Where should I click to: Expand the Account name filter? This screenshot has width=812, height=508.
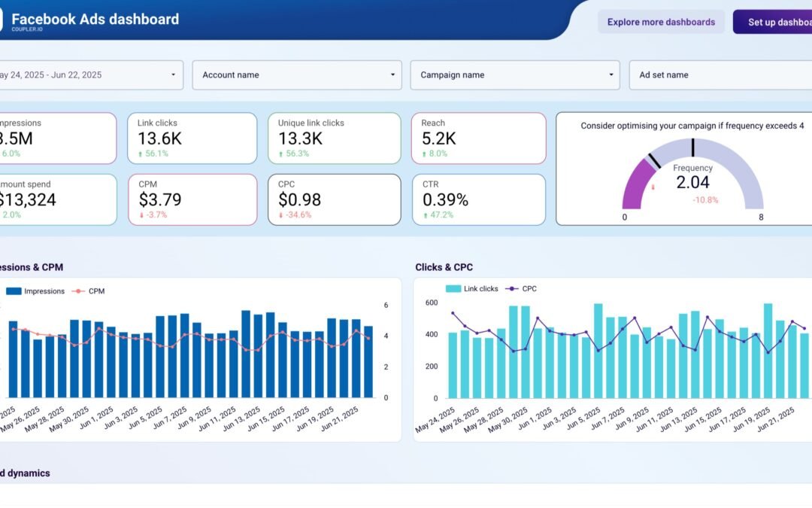[x=296, y=75]
